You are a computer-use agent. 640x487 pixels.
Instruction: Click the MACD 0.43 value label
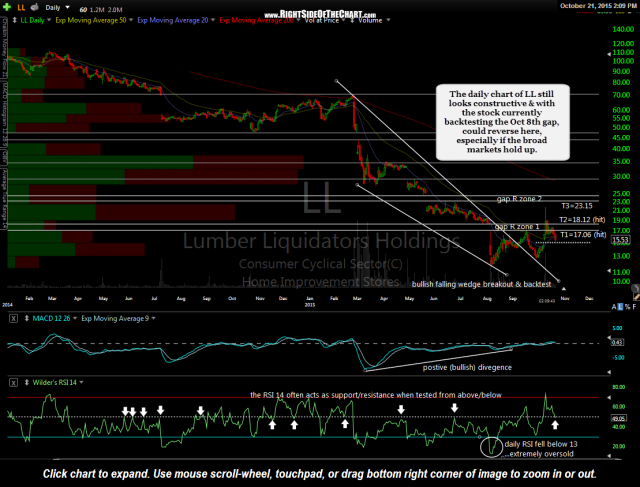coord(617,342)
